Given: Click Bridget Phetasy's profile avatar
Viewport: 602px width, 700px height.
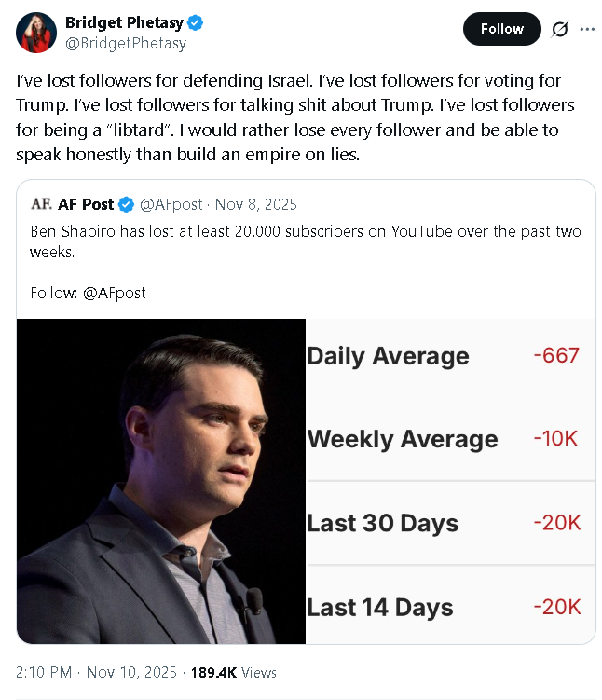Looking at the screenshot, I should coord(36,32).
